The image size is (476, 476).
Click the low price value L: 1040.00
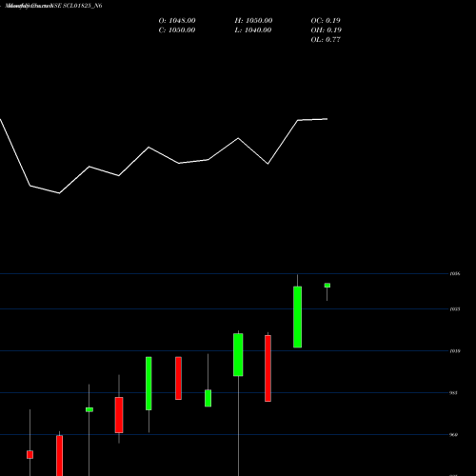coord(253,30)
